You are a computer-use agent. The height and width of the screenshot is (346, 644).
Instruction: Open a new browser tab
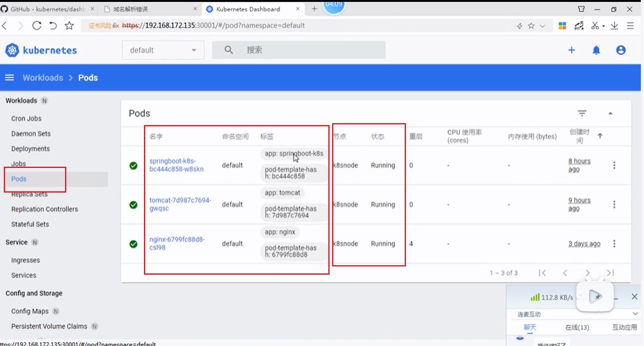point(314,9)
